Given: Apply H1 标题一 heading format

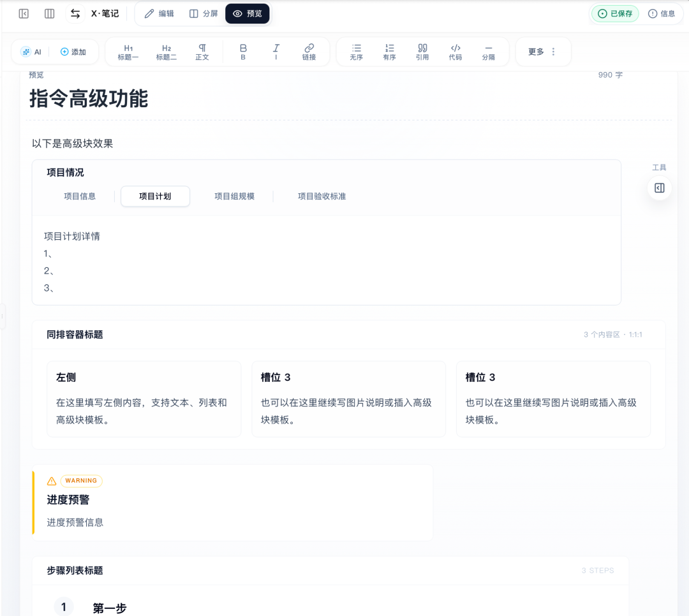Looking at the screenshot, I should pos(128,52).
